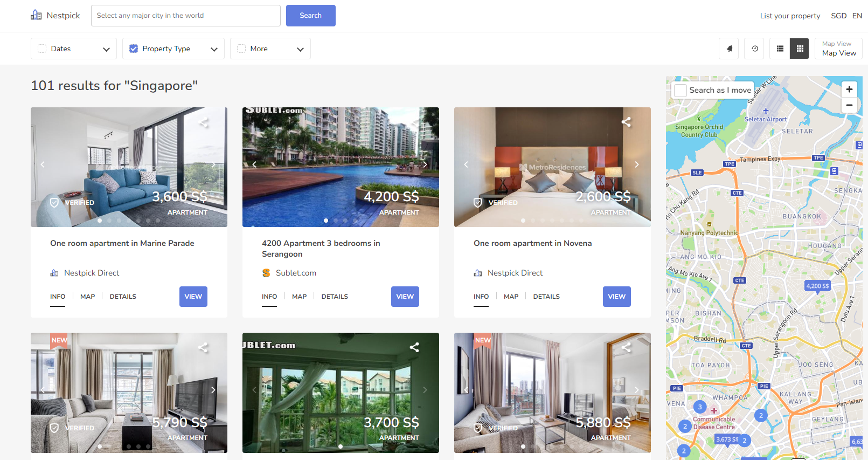Image resolution: width=868 pixels, height=460 pixels.
Task: Share the Marine Parade apartment listing
Action: tap(203, 122)
